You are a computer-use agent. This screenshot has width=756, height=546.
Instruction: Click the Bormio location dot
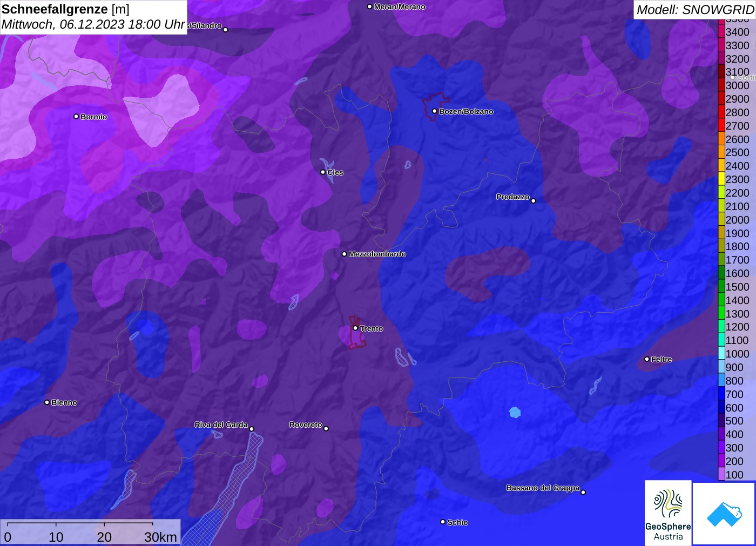[76, 116]
